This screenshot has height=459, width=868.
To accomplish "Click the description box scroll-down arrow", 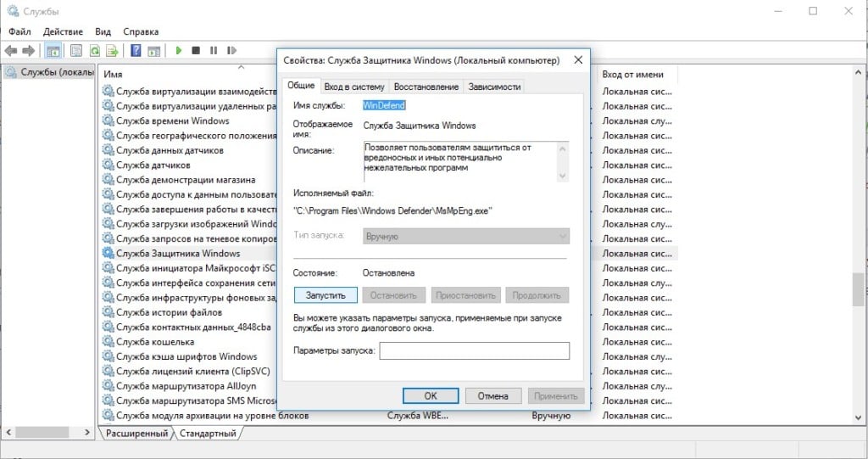I will [561, 176].
